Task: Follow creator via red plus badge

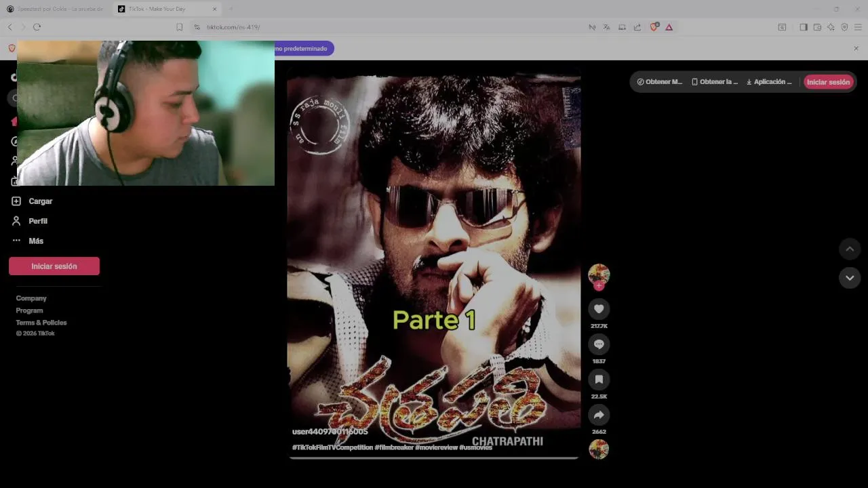Action: pyautogui.click(x=599, y=286)
